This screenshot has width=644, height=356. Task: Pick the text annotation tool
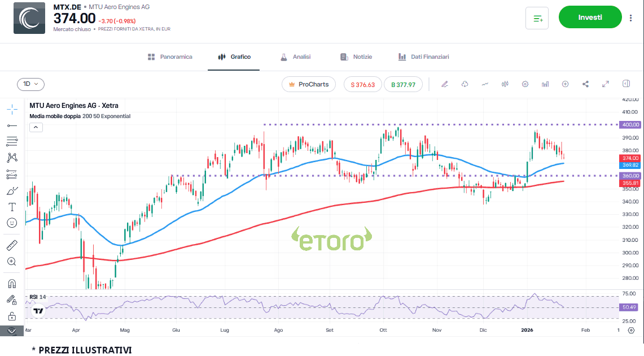pos(12,207)
